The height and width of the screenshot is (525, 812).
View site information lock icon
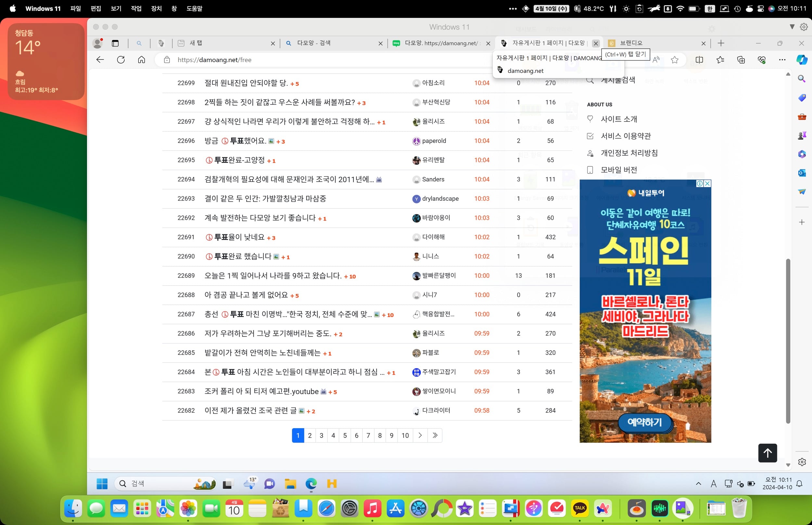(x=167, y=60)
